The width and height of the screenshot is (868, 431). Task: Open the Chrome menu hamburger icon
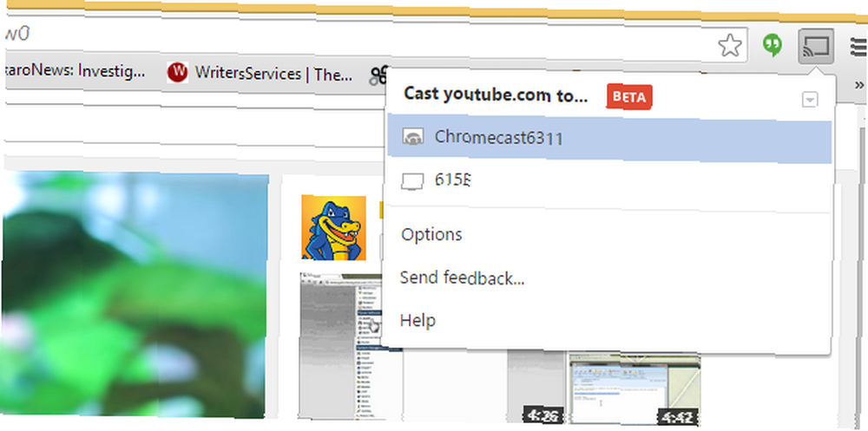858,48
